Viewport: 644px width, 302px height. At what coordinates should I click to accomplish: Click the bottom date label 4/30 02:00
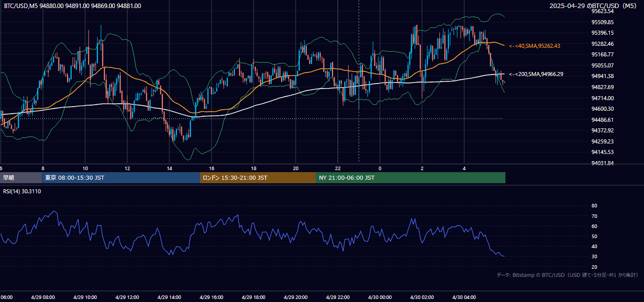pyautogui.click(x=422, y=297)
